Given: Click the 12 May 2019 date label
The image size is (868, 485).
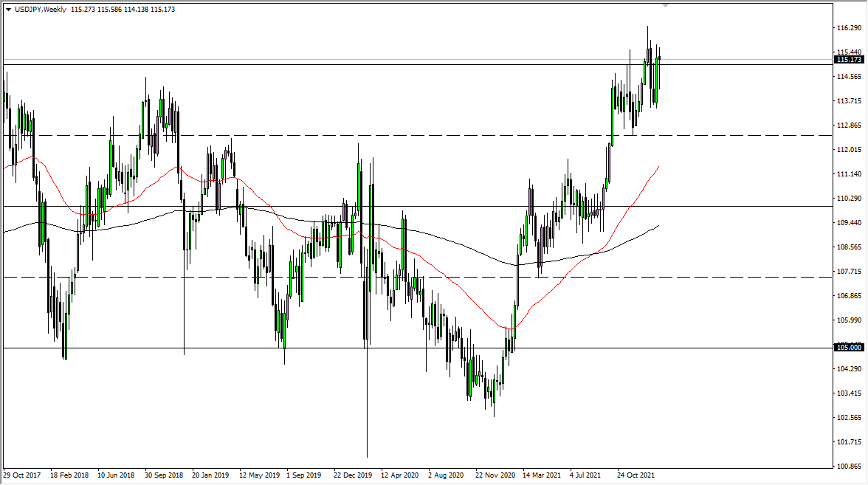Looking at the screenshot, I should pyautogui.click(x=259, y=475).
